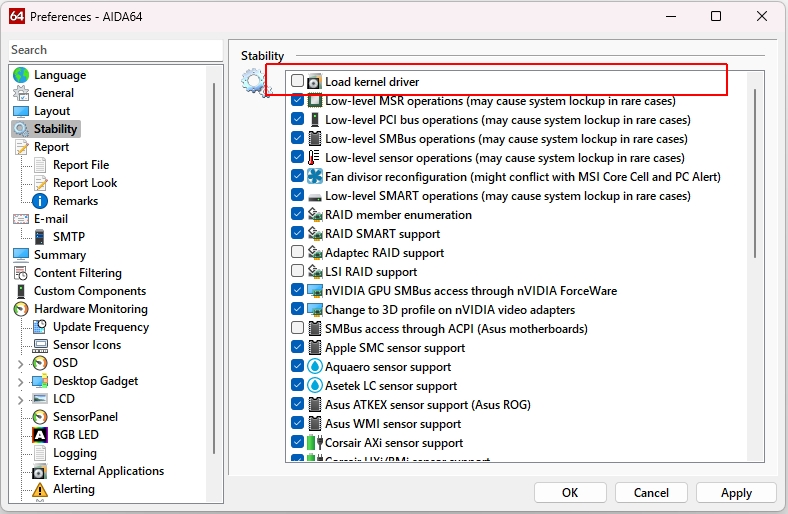Apply the preference changes

coord(736,492)
